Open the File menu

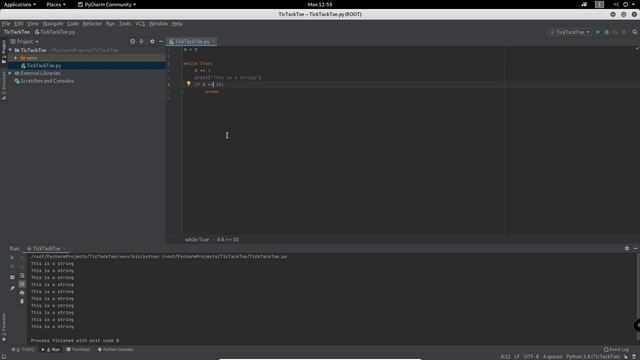[x=6, y=24]
